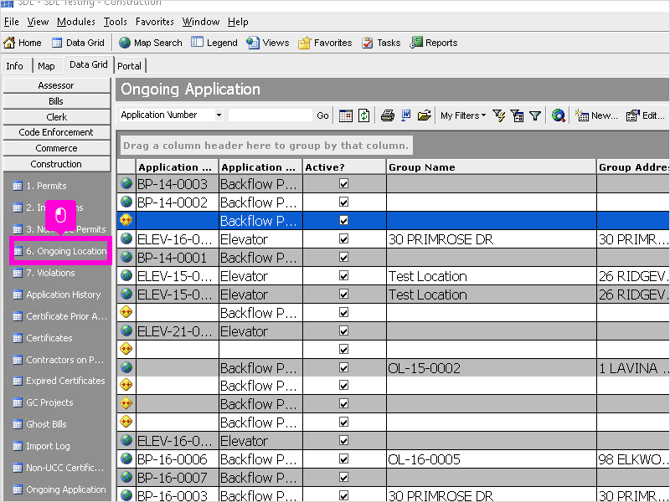
Task: Click the yellow marker icon on highlighted blue row
Action: 126,220
